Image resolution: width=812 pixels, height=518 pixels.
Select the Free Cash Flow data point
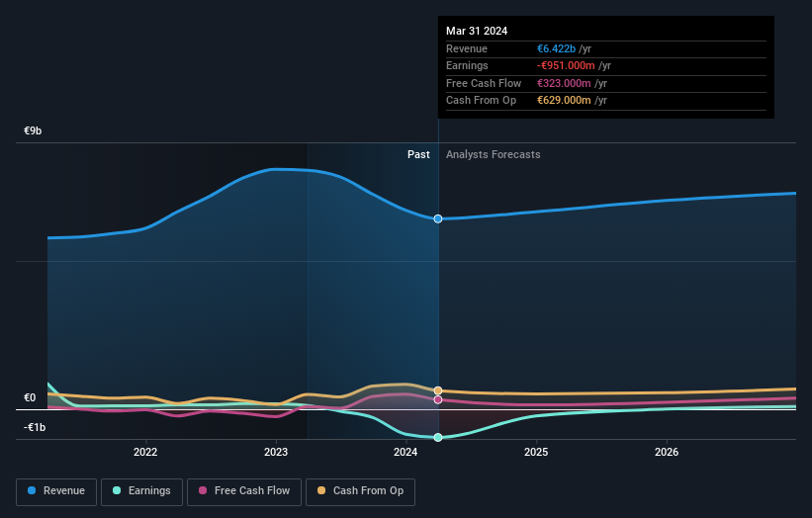pos(438,399)
